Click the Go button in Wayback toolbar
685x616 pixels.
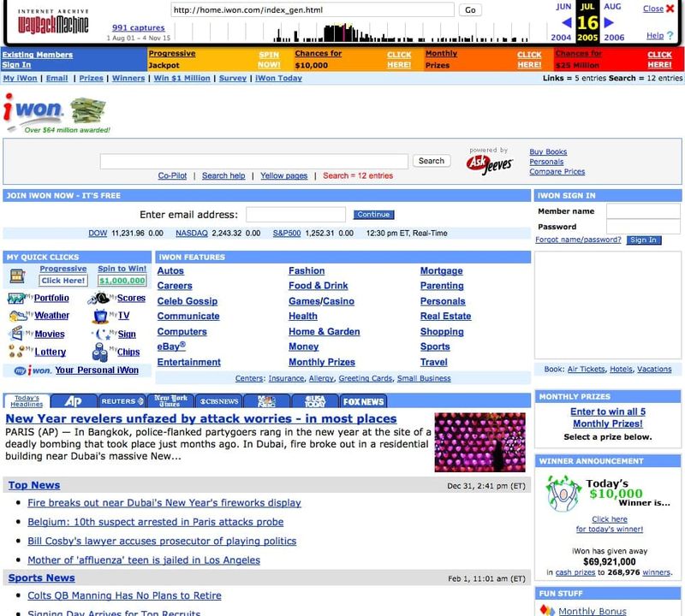(x=470, y=10)
